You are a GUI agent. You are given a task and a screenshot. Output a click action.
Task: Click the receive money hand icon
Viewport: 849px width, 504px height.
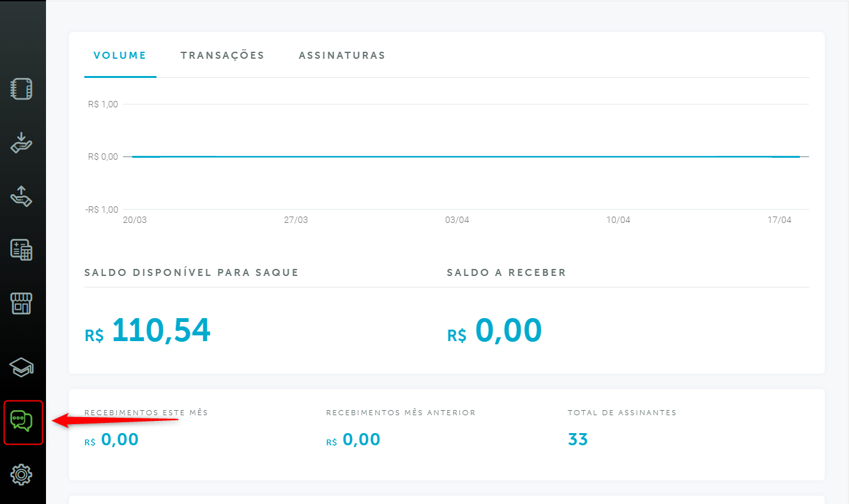pos(22,142)
